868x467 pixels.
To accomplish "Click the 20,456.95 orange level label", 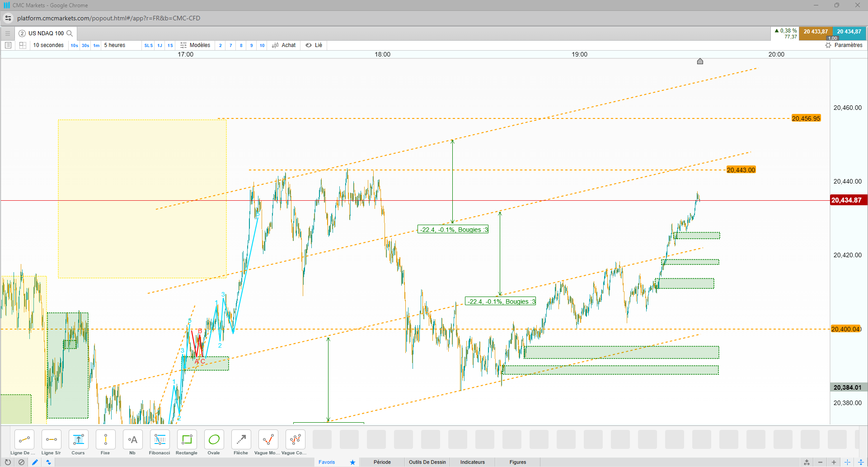I will (x=806, y=118).
